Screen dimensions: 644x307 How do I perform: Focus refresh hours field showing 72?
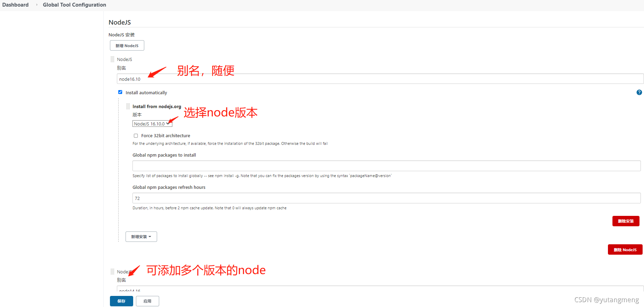click(x=386, y=198)
